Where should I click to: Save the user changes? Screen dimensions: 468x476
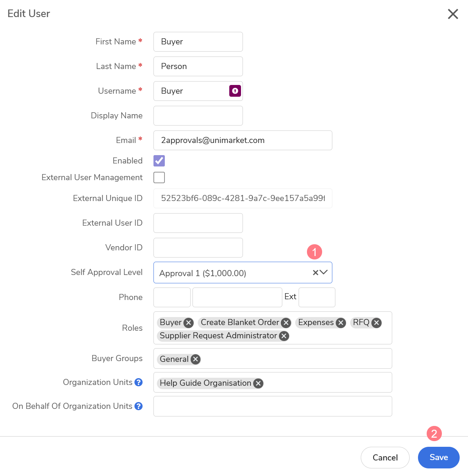(x=438, y=457)
